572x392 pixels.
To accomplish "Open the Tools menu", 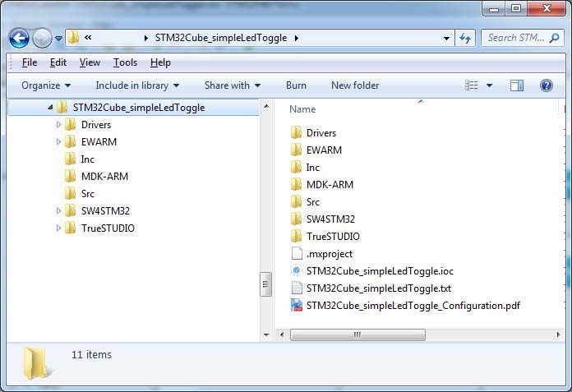I will tap(125, 62).
